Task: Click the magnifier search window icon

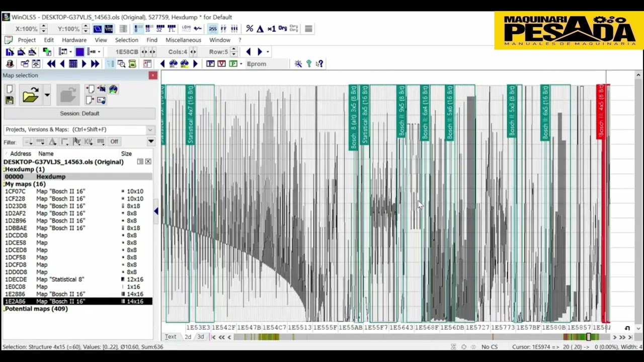Action: coord(121,64)
